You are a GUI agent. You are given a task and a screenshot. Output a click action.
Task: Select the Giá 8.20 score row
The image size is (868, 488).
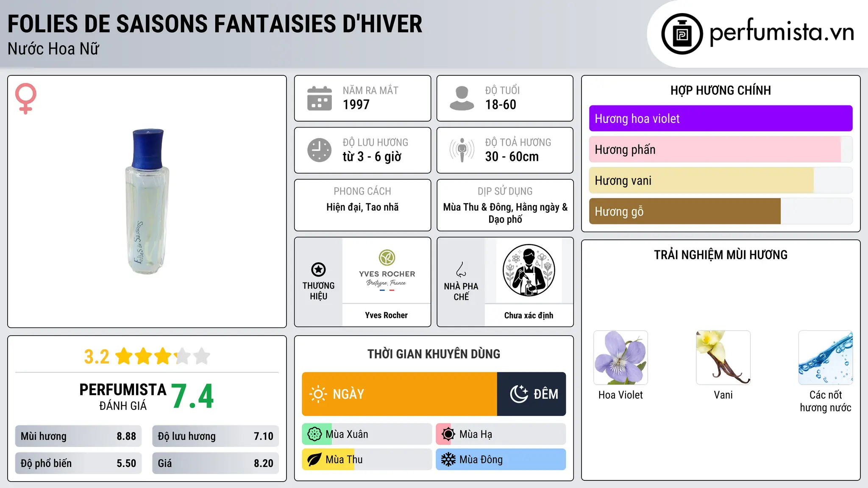tap(215, 463)
